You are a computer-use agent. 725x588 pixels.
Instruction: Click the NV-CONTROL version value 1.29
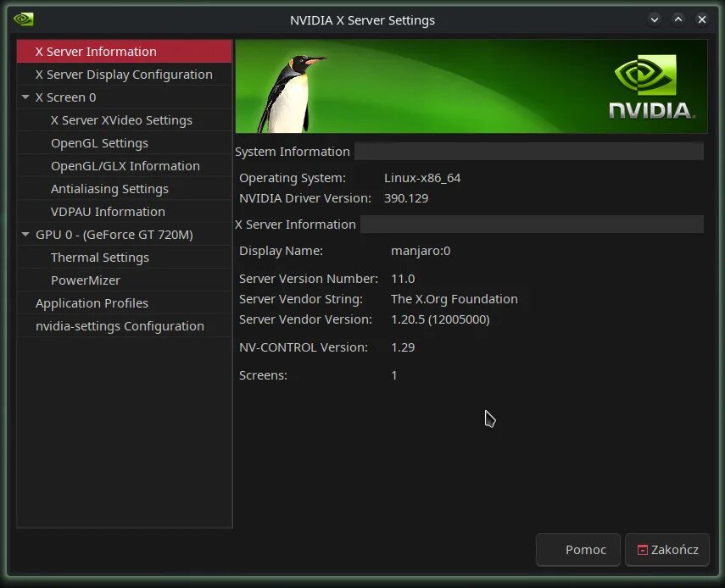pyautogui.click(x=403, y=347)
